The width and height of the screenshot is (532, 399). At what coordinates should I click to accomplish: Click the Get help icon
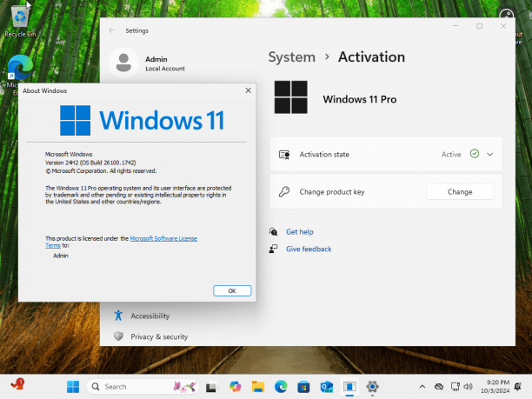pos(273,232)
